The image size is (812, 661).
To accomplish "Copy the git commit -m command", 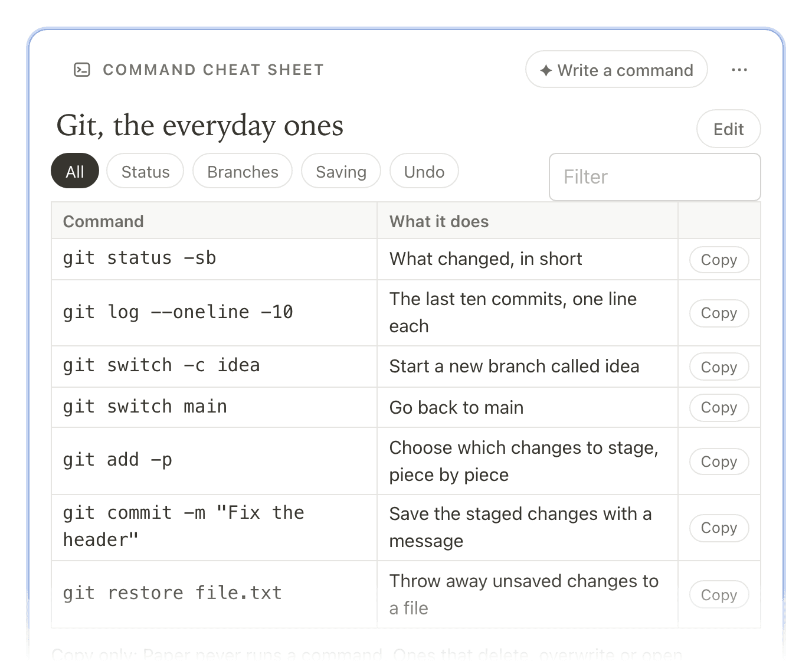I will (x=719, y=528).
